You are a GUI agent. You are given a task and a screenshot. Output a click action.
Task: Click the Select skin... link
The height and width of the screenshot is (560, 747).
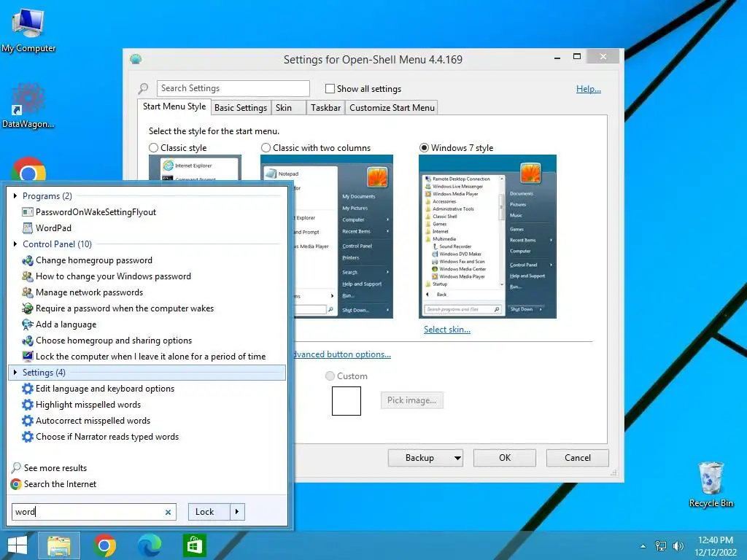(447, 330)
